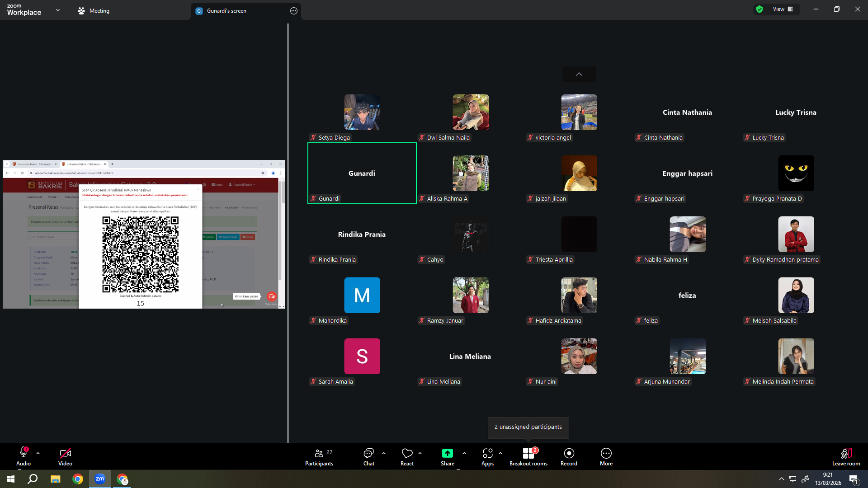The image size is (868, 488).
Task: Start video with the Video button
Action: point(65,456)
